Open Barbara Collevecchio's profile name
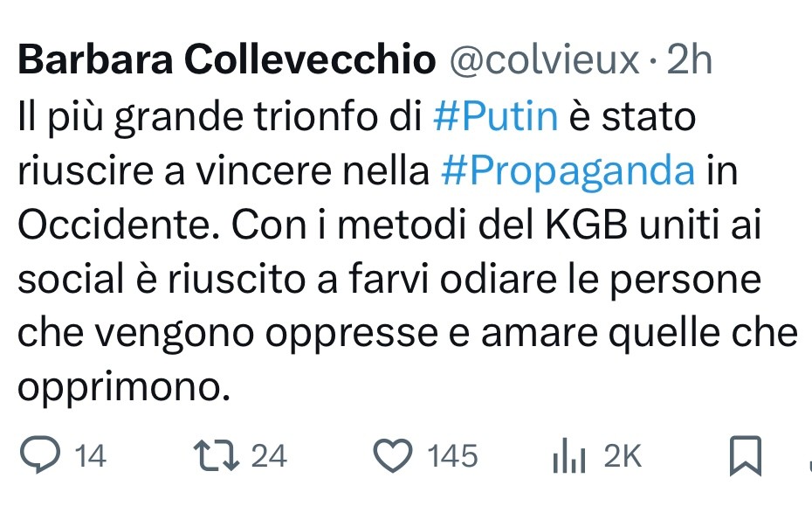The height and width of the screenshot is (513, 812). coord(225,60)
